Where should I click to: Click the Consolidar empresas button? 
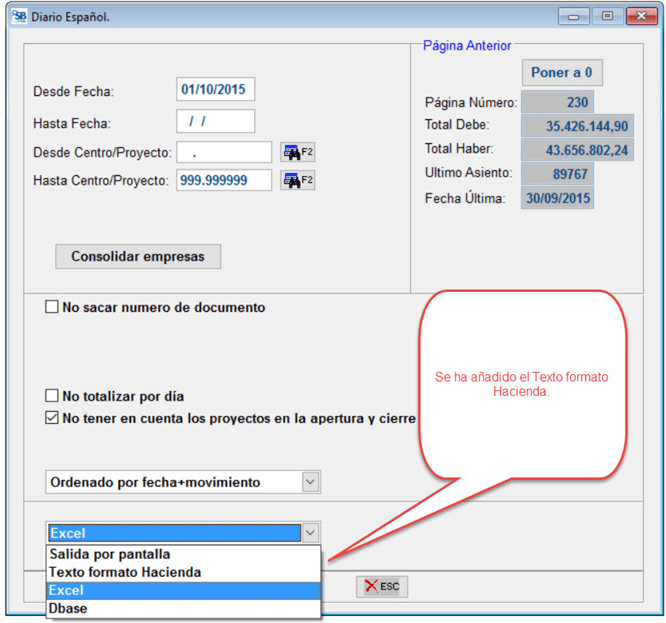click(x=137, y=256)
